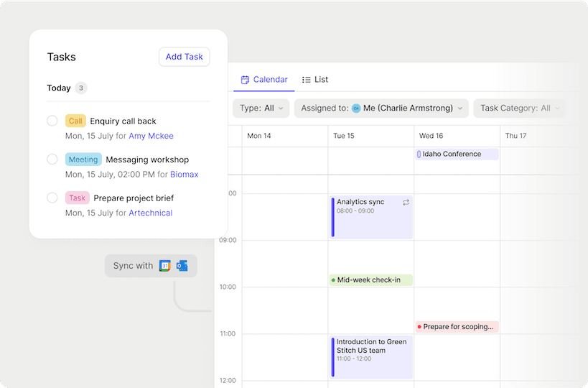Click the yellow Call tag label
This screenshot has height=388, width=588.
[75, 121]
